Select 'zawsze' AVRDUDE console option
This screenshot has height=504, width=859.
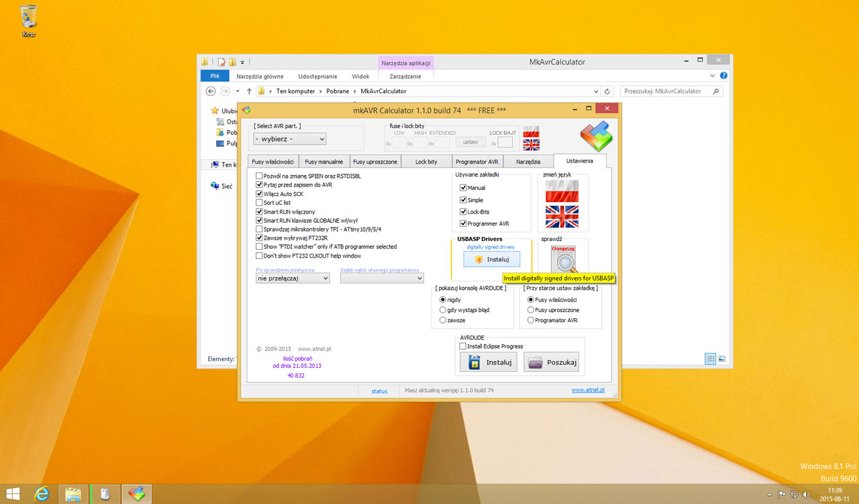click(442, 320)
